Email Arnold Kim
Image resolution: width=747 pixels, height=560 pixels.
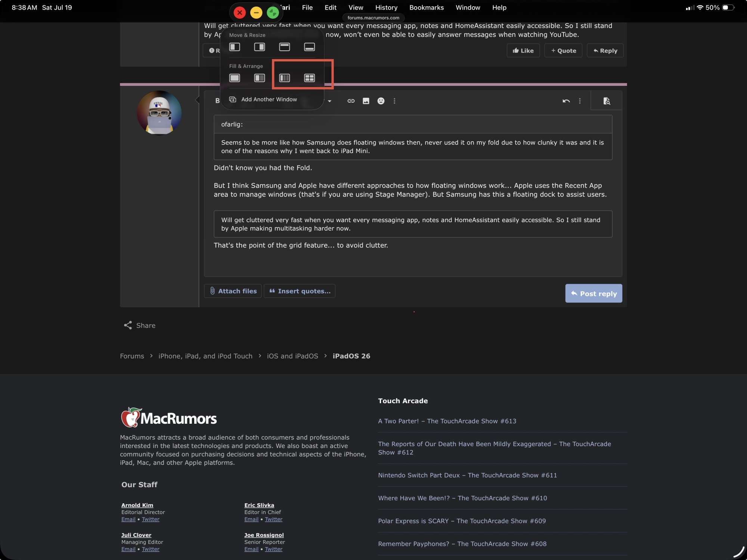pyautogui.click(x=128, y=519)
